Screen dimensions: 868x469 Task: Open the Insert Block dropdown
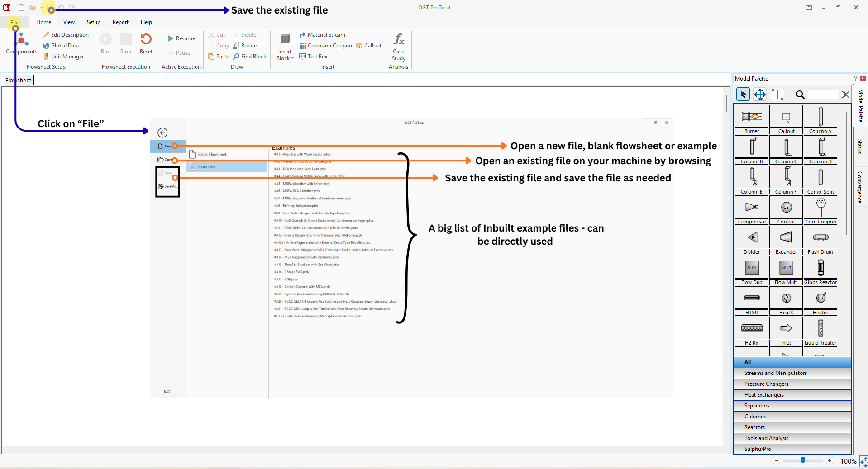tap(285, 47)
